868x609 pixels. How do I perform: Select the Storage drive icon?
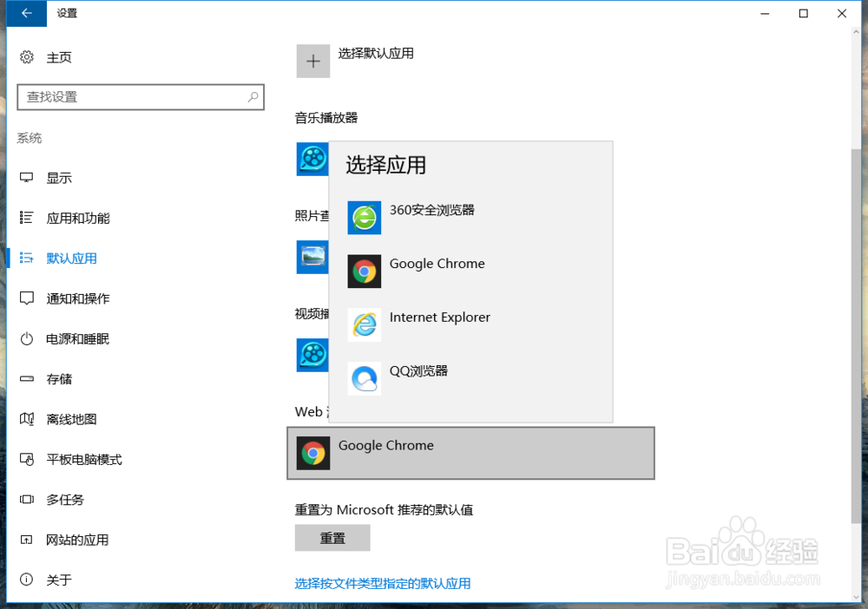click(27, 379)
